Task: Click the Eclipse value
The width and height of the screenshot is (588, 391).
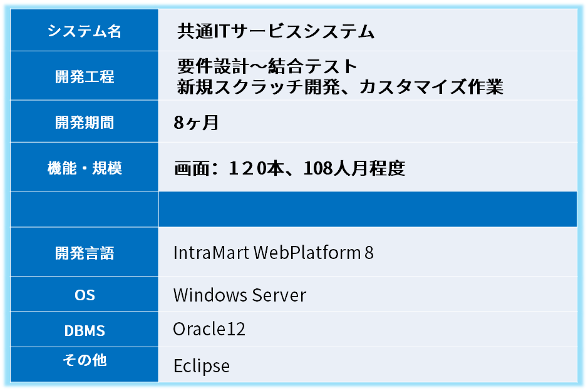Action: 201,365
